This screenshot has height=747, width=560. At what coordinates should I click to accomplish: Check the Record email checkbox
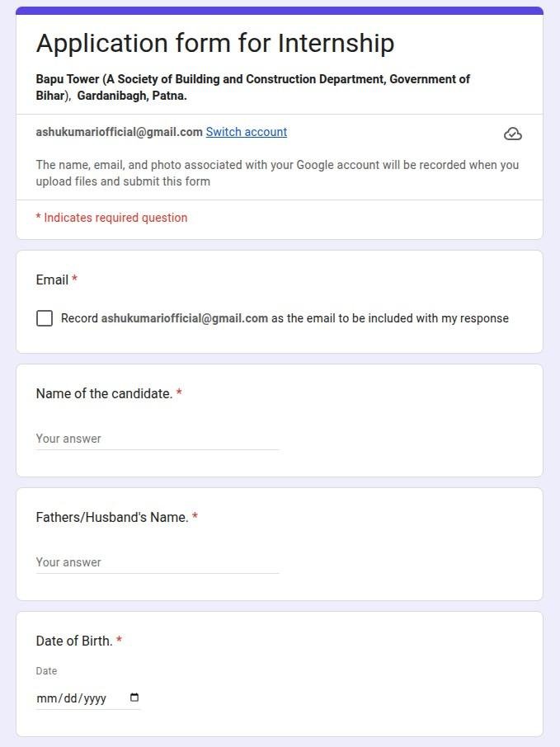[45, 318]
